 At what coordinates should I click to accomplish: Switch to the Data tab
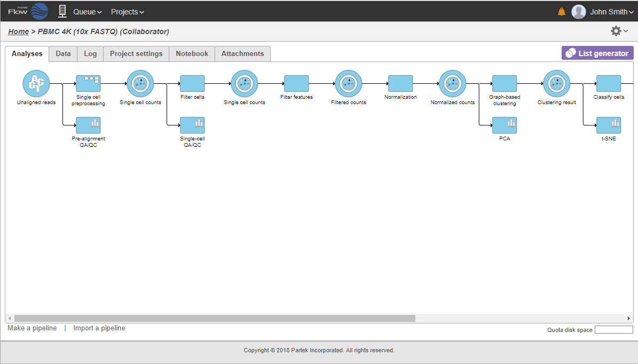[63, 53]
